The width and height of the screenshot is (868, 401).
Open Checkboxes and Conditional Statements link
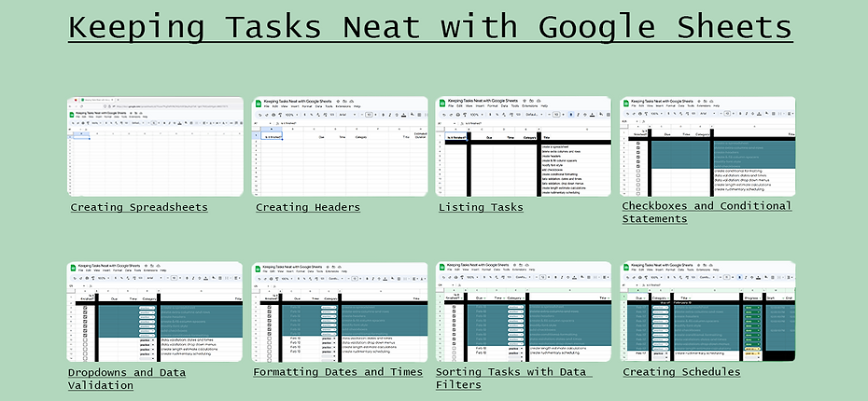coord(707,213)
